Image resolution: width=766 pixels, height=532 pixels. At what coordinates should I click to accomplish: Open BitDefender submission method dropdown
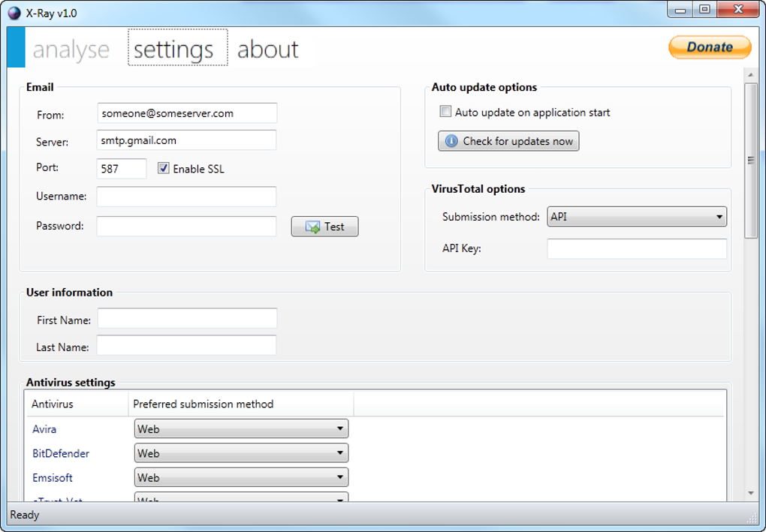point(241,453)
